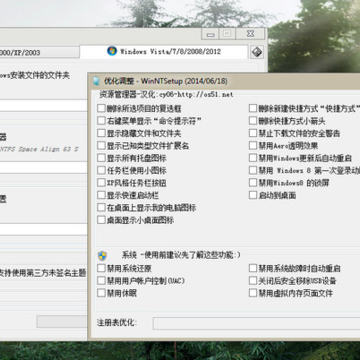
Task: Check 禁用虚拟内存页面文件 option
Action: (x=253, y=293)
